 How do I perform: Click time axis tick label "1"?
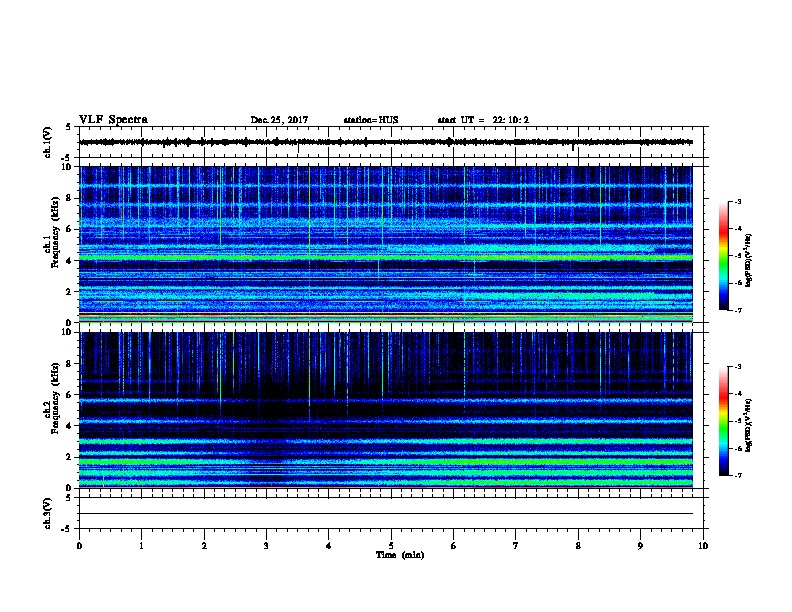point(141,546)
